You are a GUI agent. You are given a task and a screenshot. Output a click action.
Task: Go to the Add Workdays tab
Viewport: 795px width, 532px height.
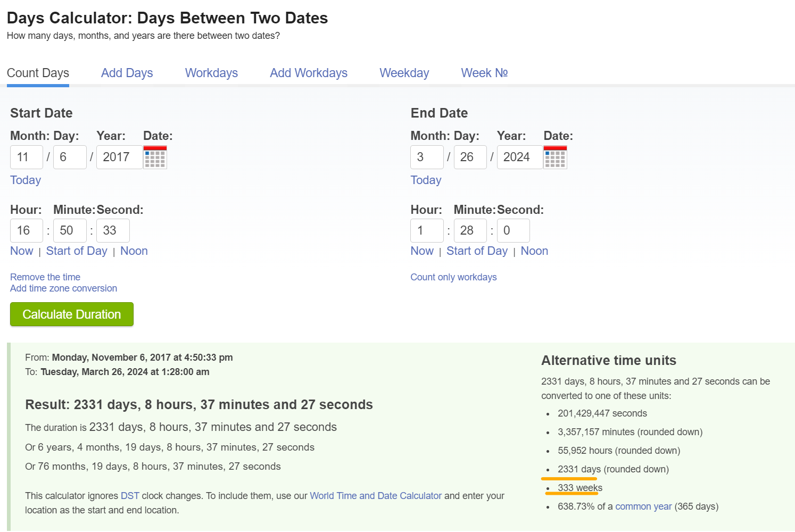pyautogui.click(x=309, y=73)
